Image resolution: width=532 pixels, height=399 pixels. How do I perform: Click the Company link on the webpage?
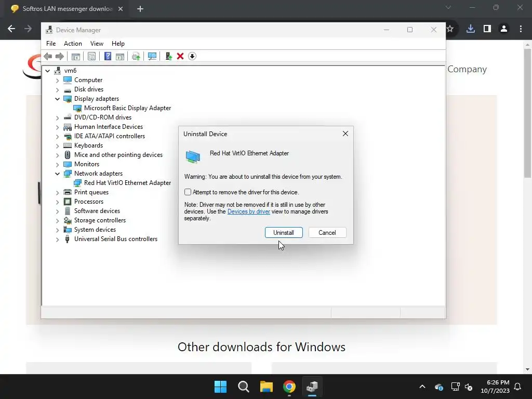point(467,69)
